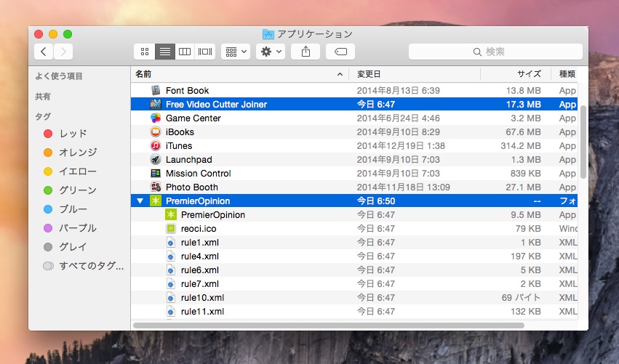The width and height of the screenshot is (619, 364).
Task: Open the item arrangement dropdown
Action: (x=236, y=52)
